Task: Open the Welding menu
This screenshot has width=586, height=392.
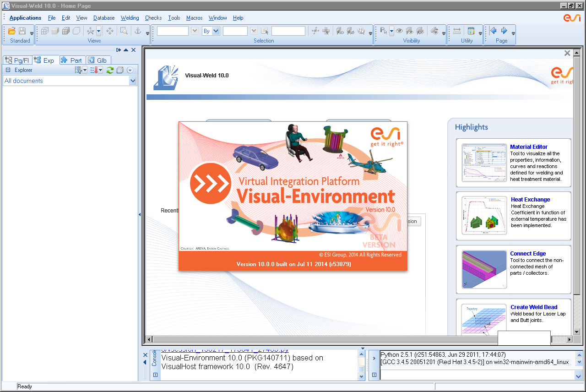Action: click(x=130, y=18)
